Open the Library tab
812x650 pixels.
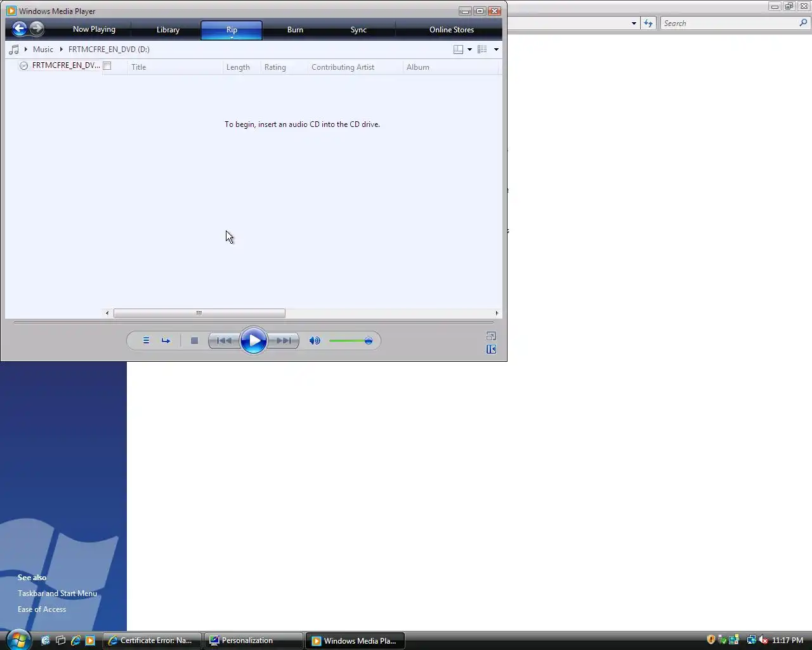pyautogui.click(x=168, y=30)
